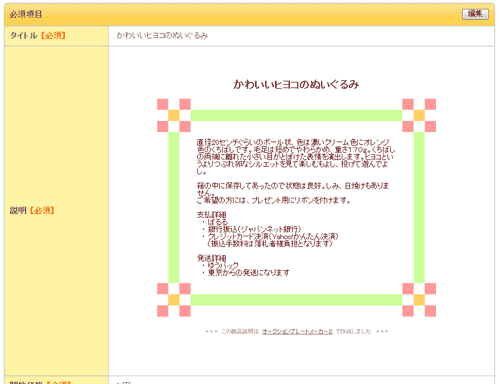Click the ゆうパック shipping line

tap(221, 265)
